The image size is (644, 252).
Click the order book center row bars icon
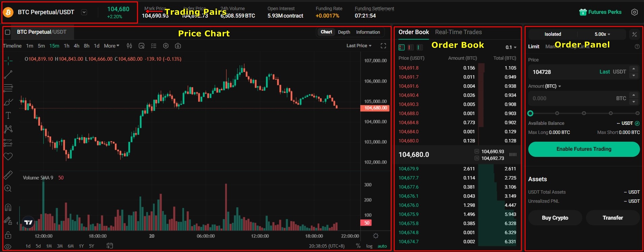tap(513, 155)
